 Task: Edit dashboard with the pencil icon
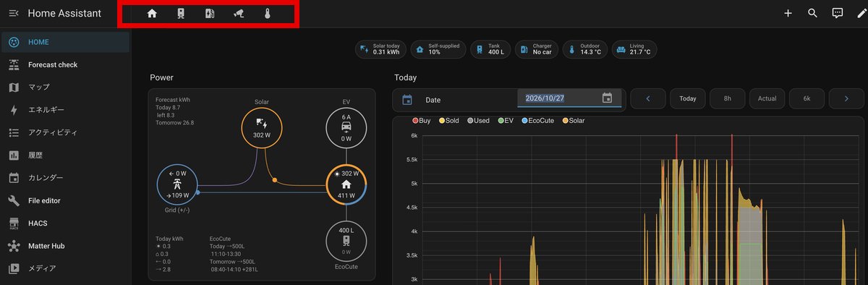click(x=861, y=13)
